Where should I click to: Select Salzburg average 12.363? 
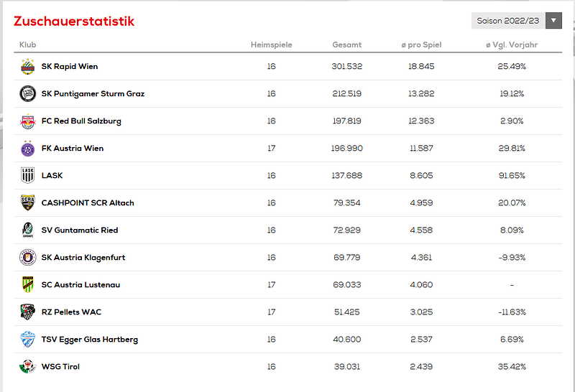tap(421, 121)
